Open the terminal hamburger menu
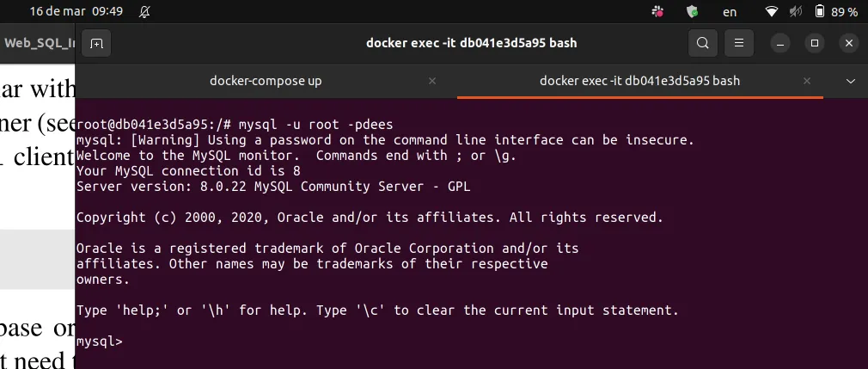 [738, 43]
